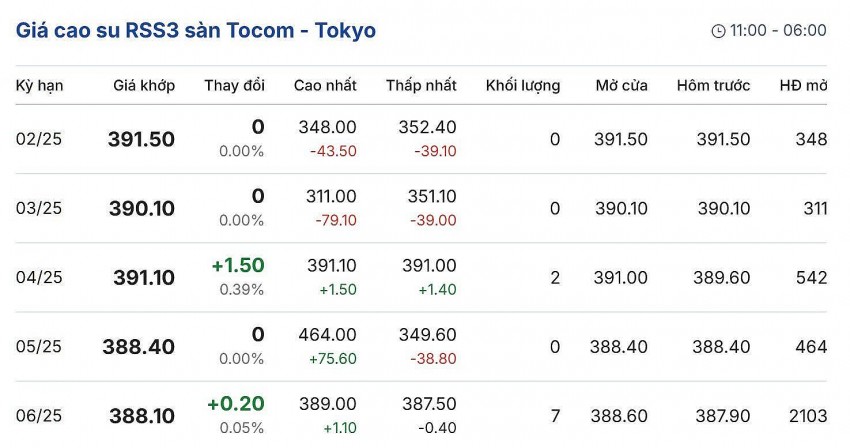Viewport: 850px width, 448px height.
Task: Click the Thấp nhất column header
Action: click(x=421, y=86)
